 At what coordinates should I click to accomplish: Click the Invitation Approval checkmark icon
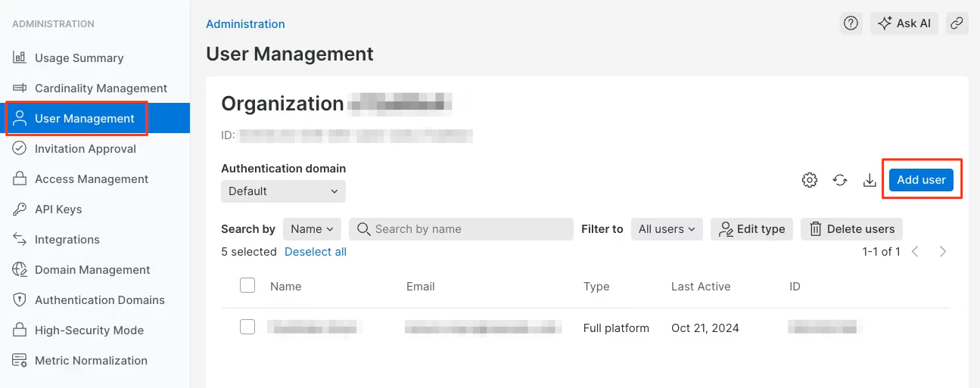click(20, 148)
